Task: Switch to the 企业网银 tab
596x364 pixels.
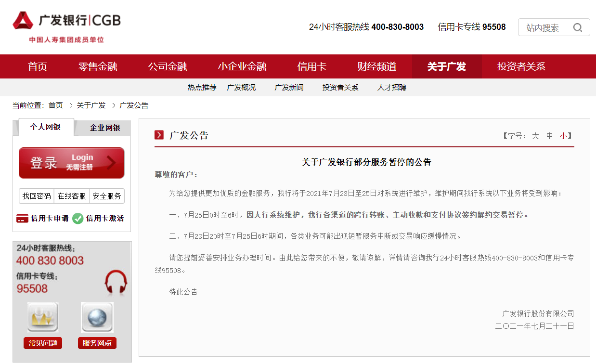Action: point(105,128)
